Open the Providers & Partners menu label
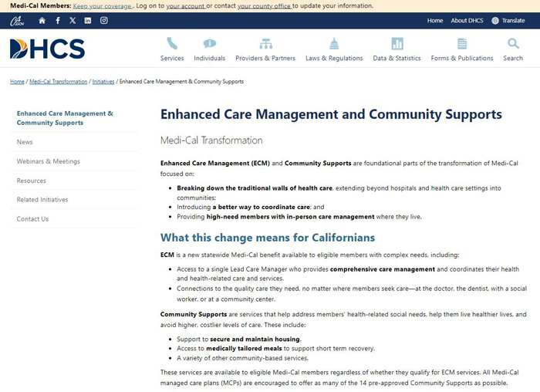 [x=265, y=58]
